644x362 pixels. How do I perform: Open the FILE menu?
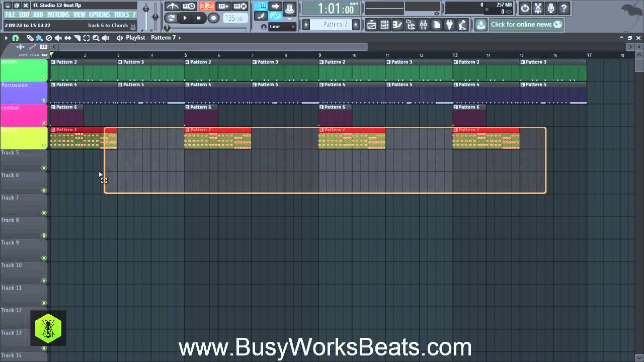[10, 15]
